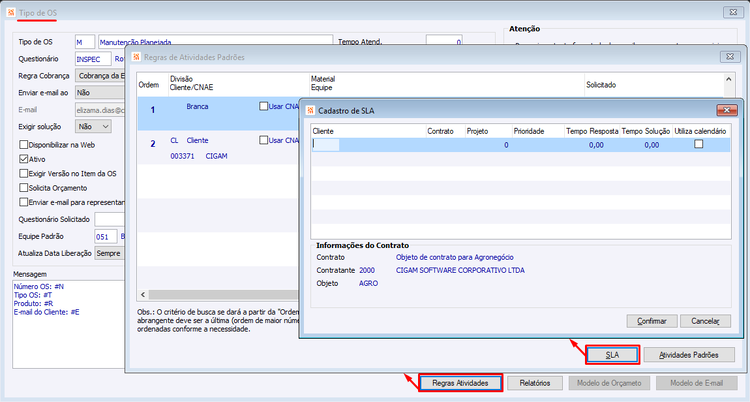750x402 pixels.
Task: Click the Regras de Atividades Padrões window icon
Action: pos(136,57)
